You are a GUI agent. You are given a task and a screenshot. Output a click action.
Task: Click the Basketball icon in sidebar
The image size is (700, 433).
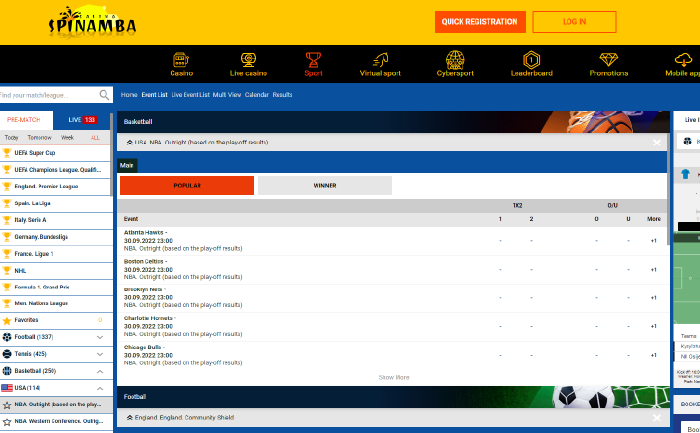click(7, 371)
